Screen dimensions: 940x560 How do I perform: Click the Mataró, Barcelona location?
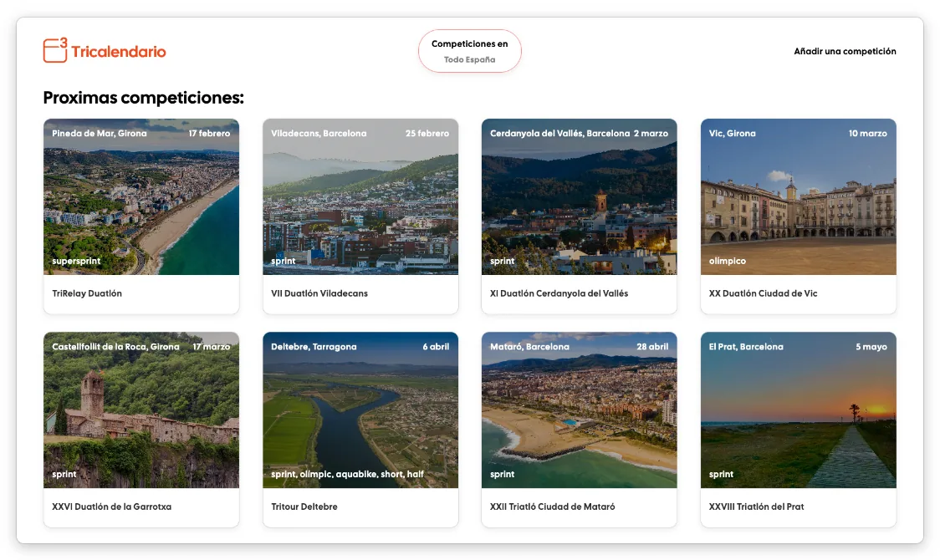point(529,347)
